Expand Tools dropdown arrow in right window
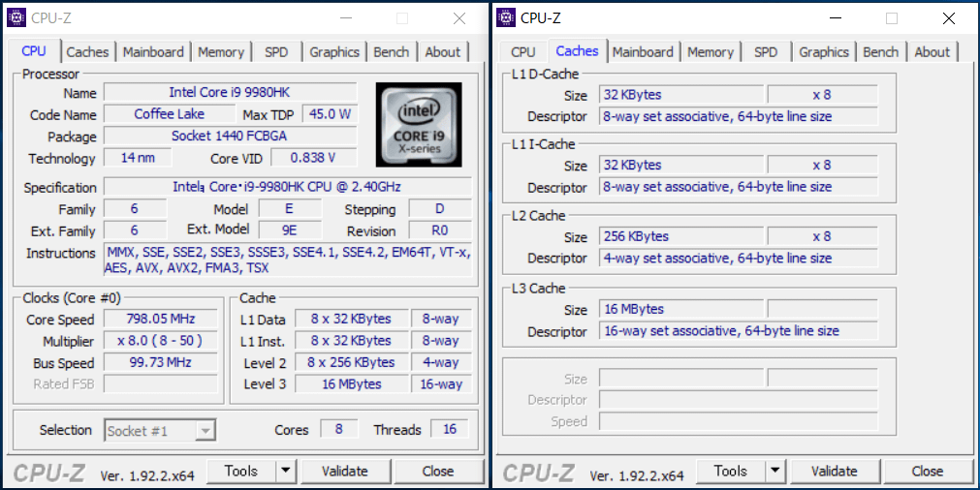This screenshot has width=980, height=490. click(x=775, y=472)
